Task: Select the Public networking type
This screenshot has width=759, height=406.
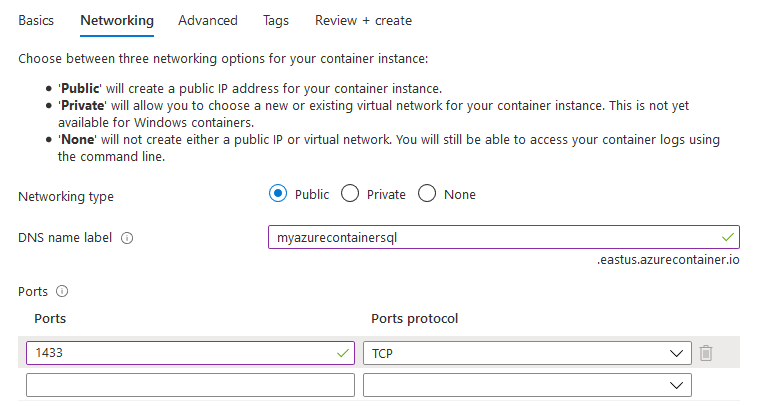Action: point(278,194)
